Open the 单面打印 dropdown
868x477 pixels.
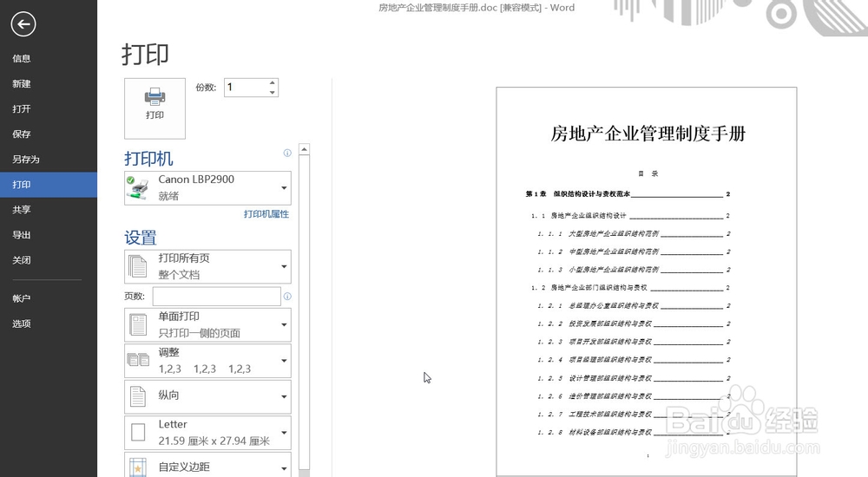207,324
